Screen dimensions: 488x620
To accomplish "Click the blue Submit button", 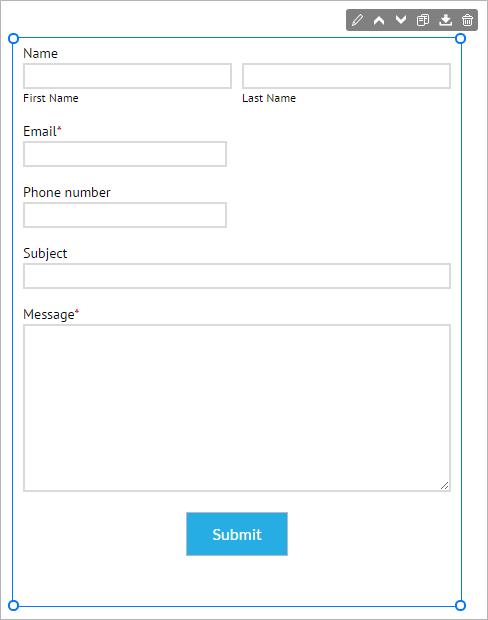I will coord(237,534).
